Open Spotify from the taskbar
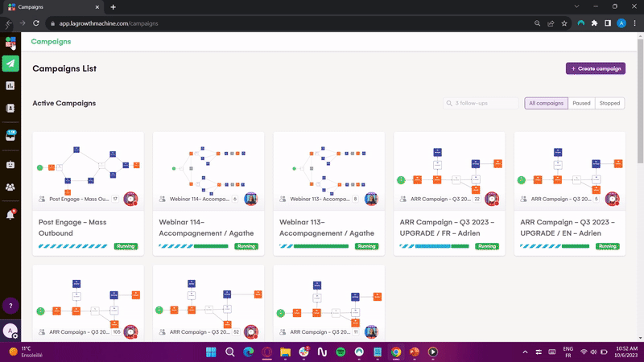644x362 pixels. 341,352
